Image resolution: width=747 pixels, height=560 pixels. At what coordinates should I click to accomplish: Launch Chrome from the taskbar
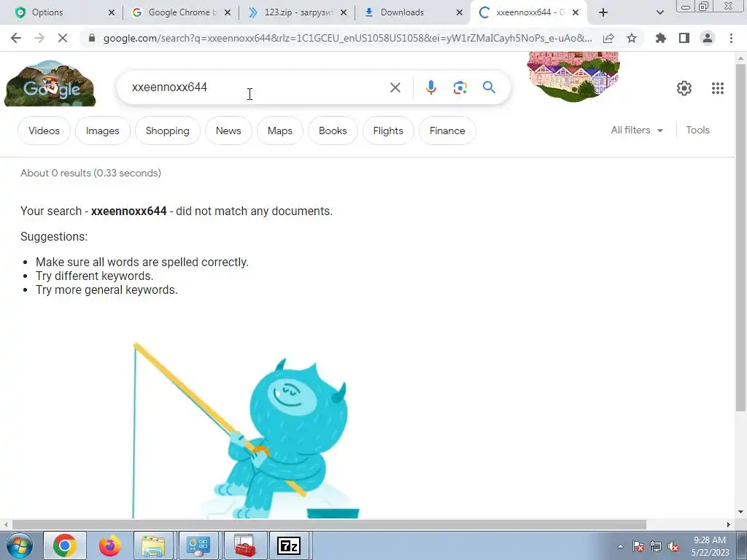pyautogui.click(x=65, y=545)
